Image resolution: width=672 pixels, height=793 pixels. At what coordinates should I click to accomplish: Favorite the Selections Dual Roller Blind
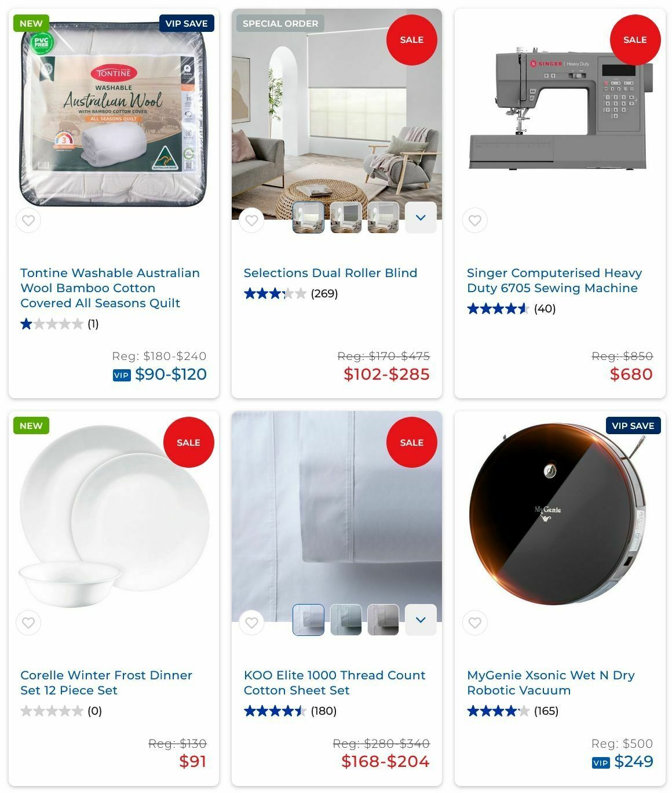pyautogui.click(x=251, y=220)
